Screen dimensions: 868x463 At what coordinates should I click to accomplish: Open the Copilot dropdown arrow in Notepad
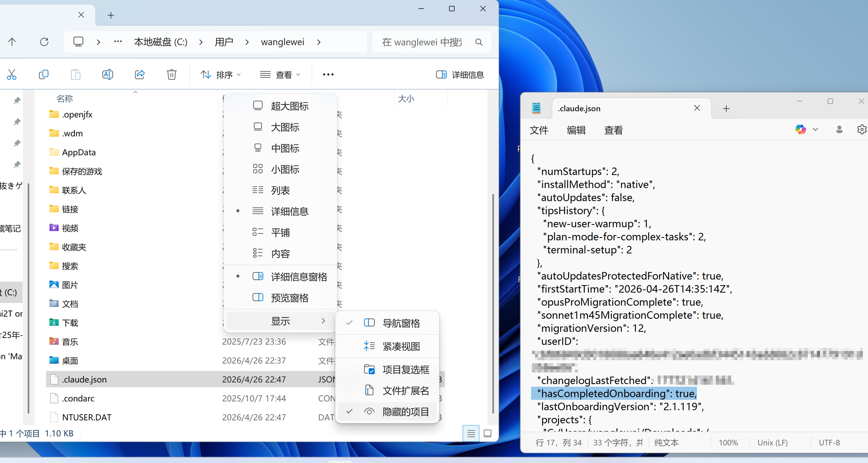pos(815,129)
